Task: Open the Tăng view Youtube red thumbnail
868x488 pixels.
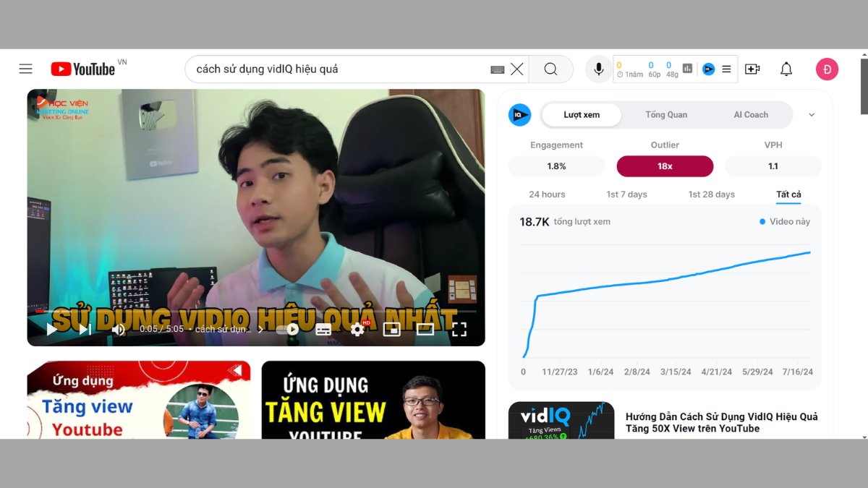Action: (139, 400)
